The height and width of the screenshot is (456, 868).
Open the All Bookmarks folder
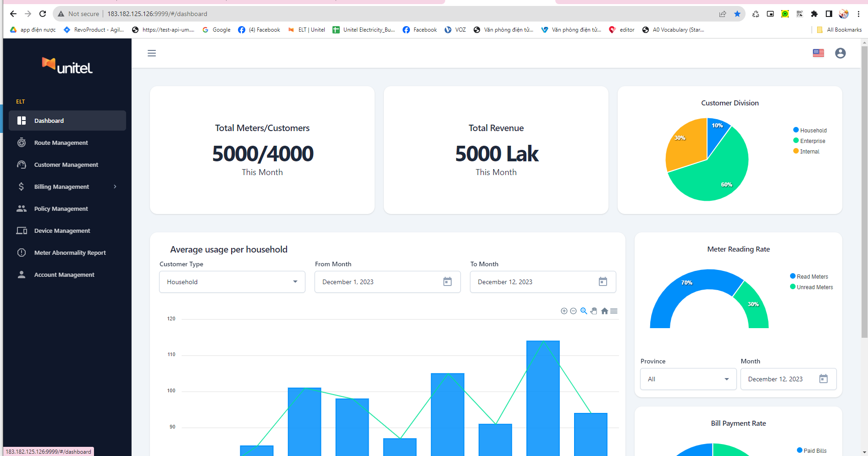click(839, 30)
